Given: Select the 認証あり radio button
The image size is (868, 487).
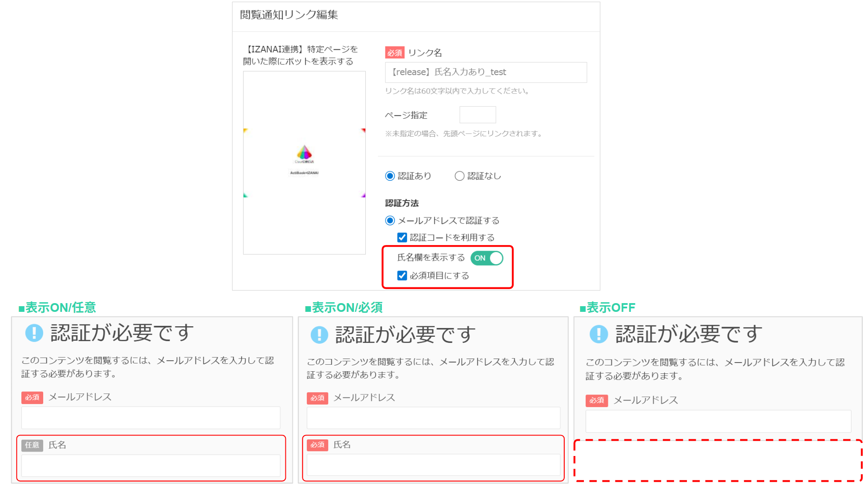Looking at the screenshot, I should click(390, 176).
